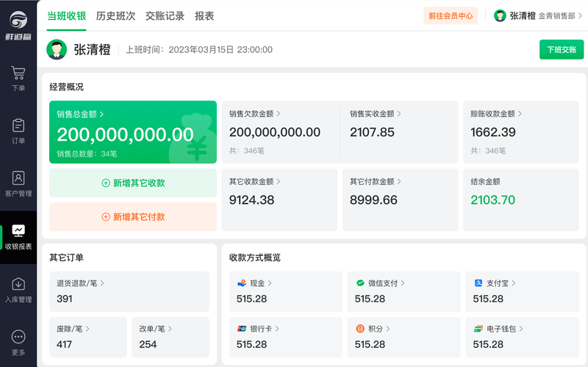This screenshot has height=367, width=588.
Task: Select the 收银报表 monitor icon
Action: tap(18, 230)
